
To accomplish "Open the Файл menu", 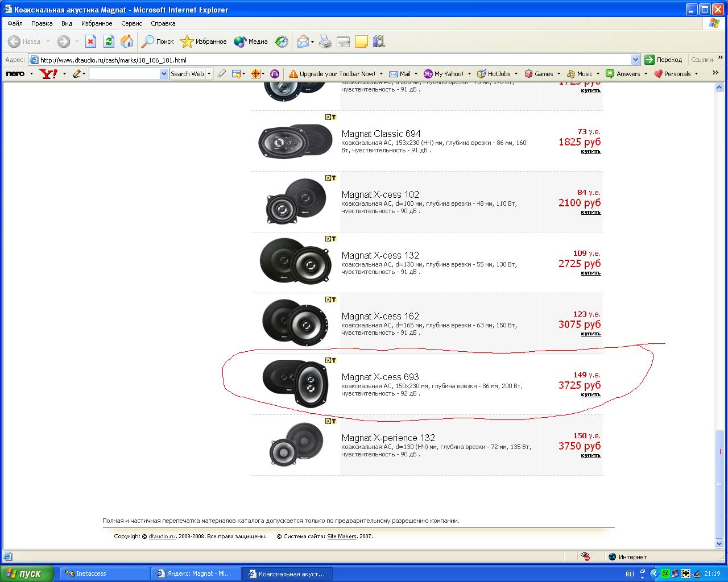I will click(15, 23).
